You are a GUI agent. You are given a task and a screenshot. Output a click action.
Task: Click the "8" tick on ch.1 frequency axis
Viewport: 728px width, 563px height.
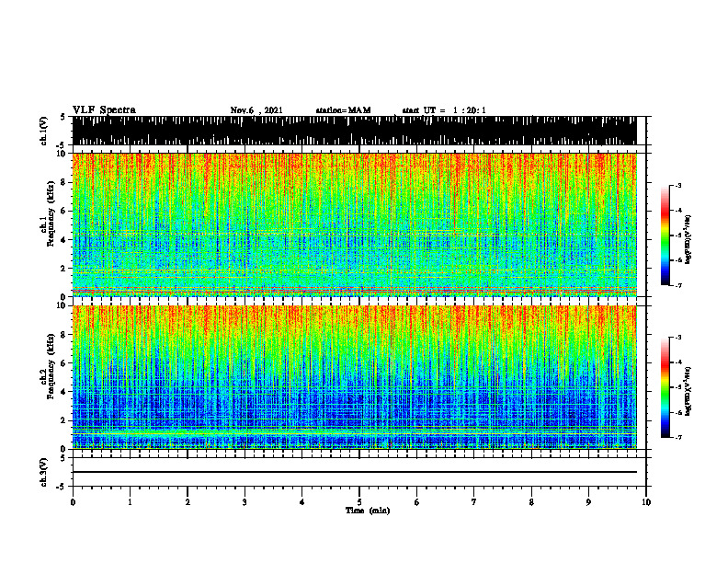click(x=63, y=182)
